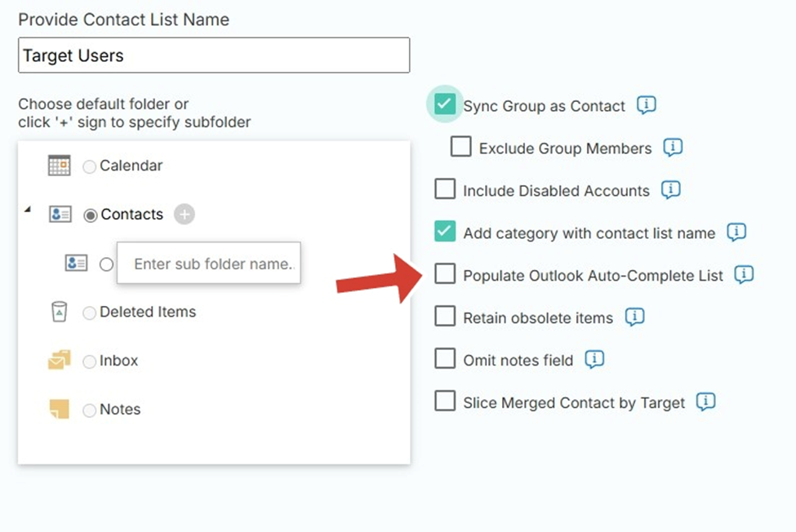This screenshot has height=532, width=796.
Task: Show info for Populate Outlook Auto-Complete List
Action: coord(744,274)
